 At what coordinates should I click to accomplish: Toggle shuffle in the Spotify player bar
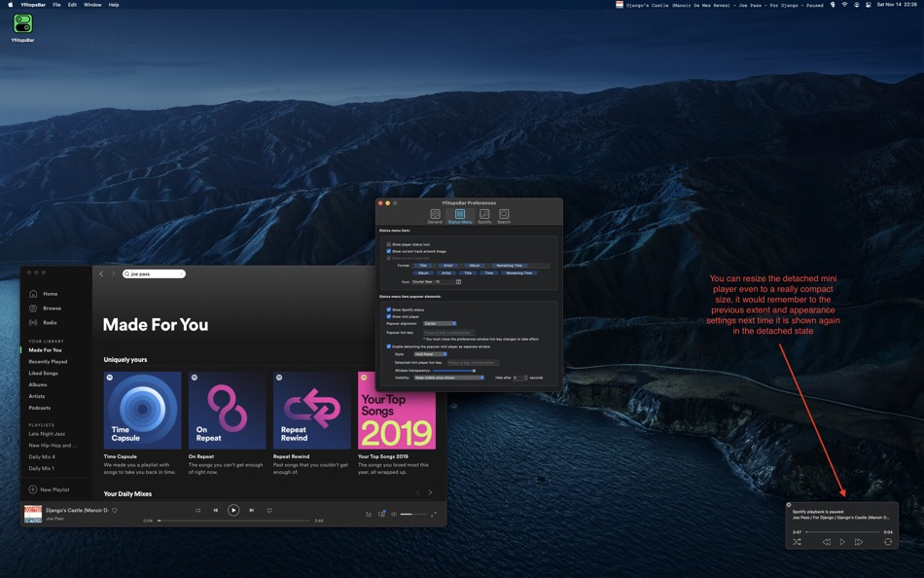click(198, 510)
